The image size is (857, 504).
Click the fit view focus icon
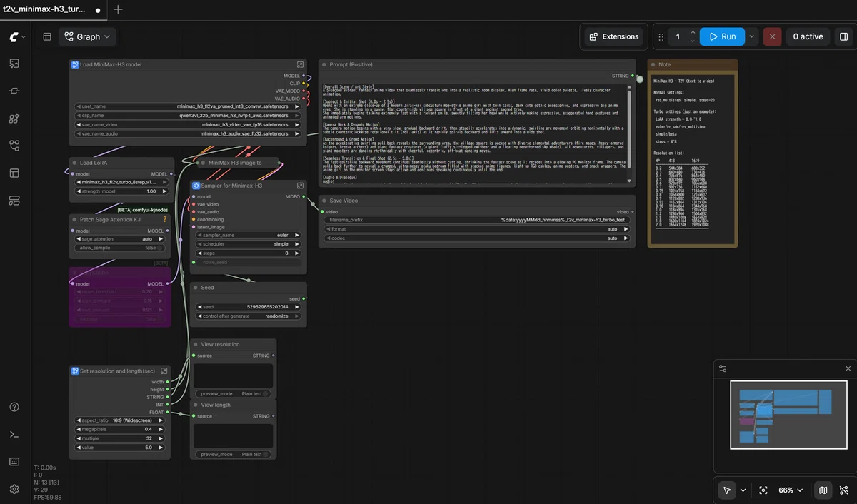point(763,490)
